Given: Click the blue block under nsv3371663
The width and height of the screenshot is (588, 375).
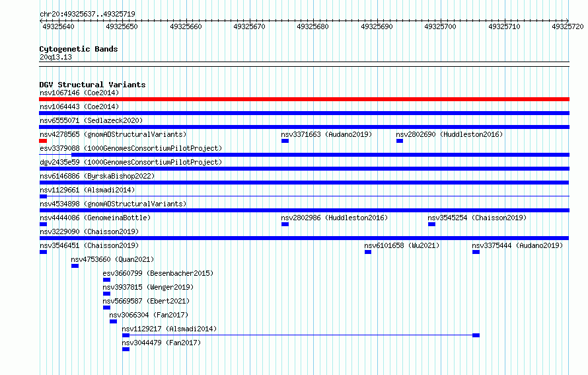Looking at the screenshot, I should click(285, 141).
